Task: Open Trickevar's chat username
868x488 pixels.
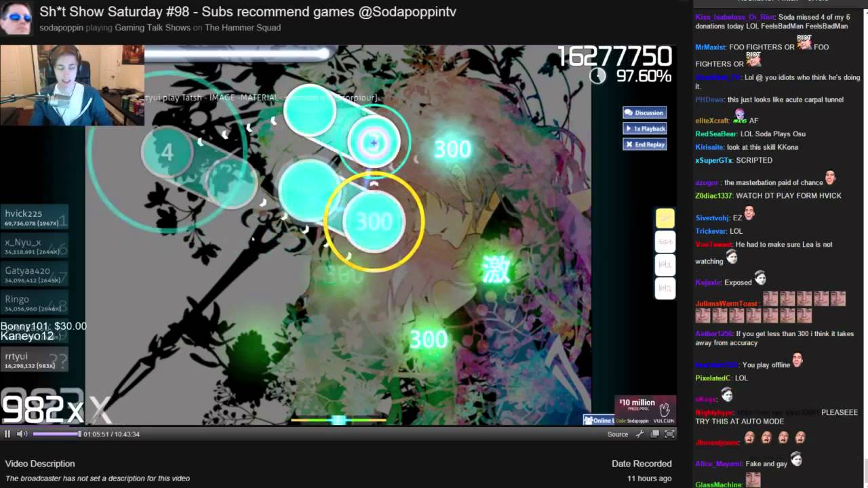Action: pos(710,231)
